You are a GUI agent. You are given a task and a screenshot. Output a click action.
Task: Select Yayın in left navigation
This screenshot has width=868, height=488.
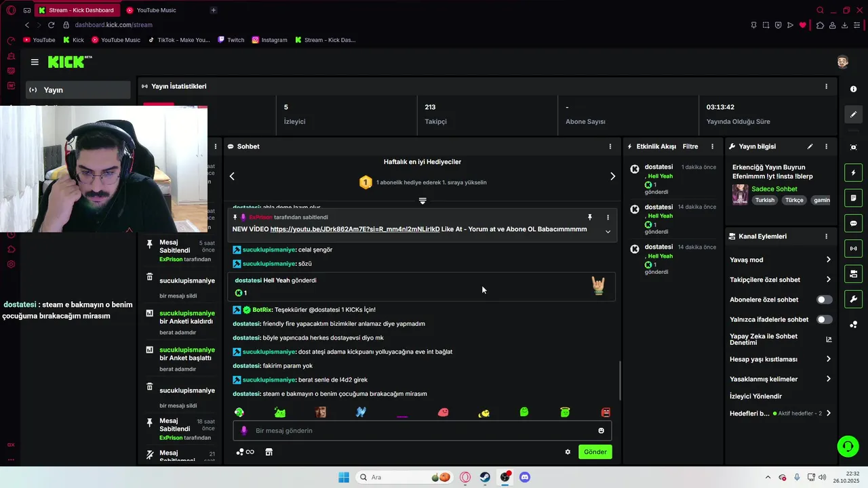[x=78, y=90]
